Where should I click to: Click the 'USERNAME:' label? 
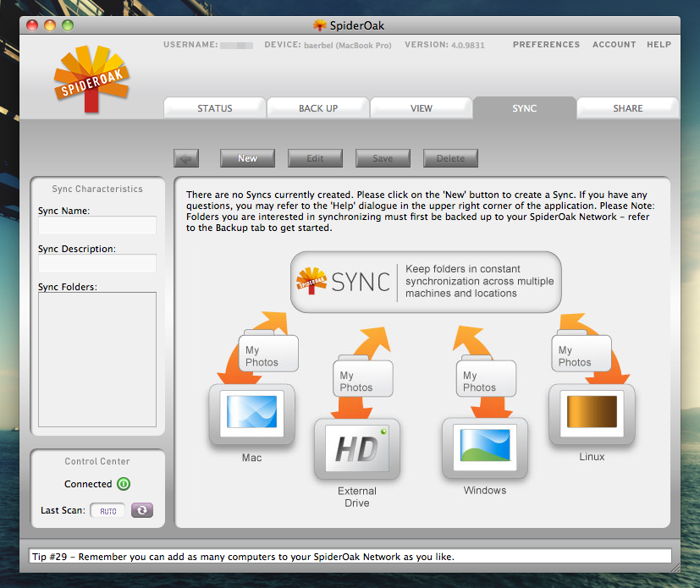190,45
